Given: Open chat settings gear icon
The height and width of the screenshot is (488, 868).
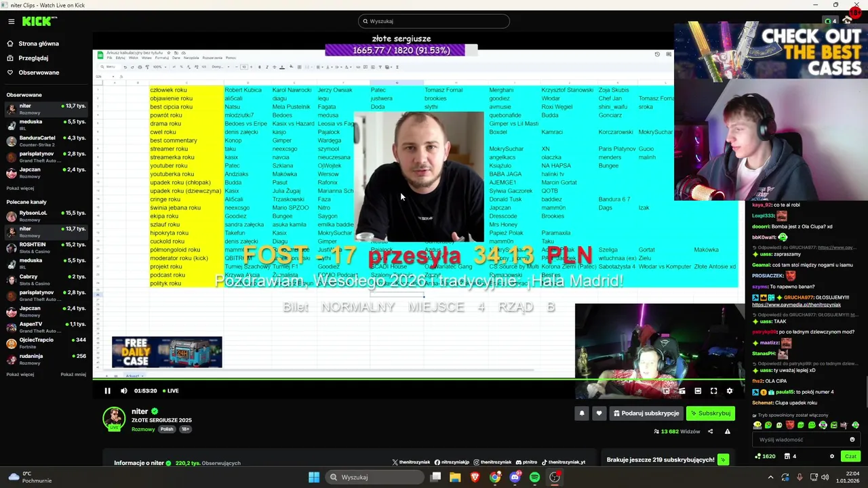Looking at the screenshot, I should 831,456.
